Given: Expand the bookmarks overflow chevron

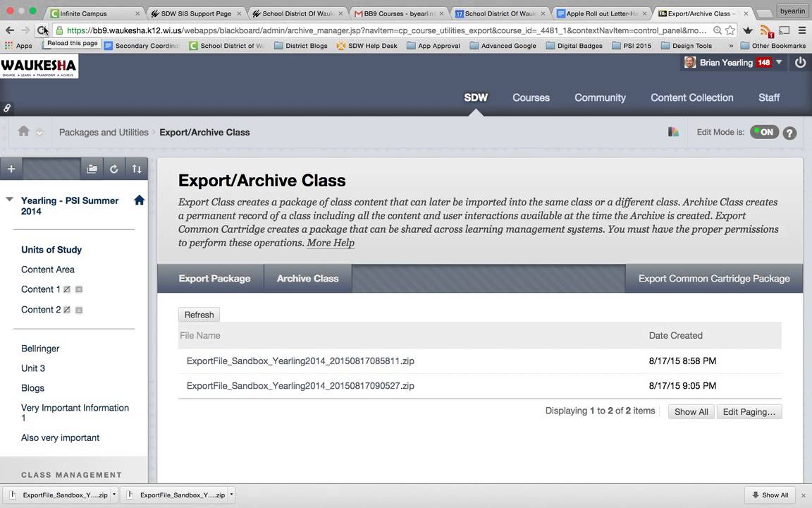Looking at the screenshot, I should click(731, 46).
